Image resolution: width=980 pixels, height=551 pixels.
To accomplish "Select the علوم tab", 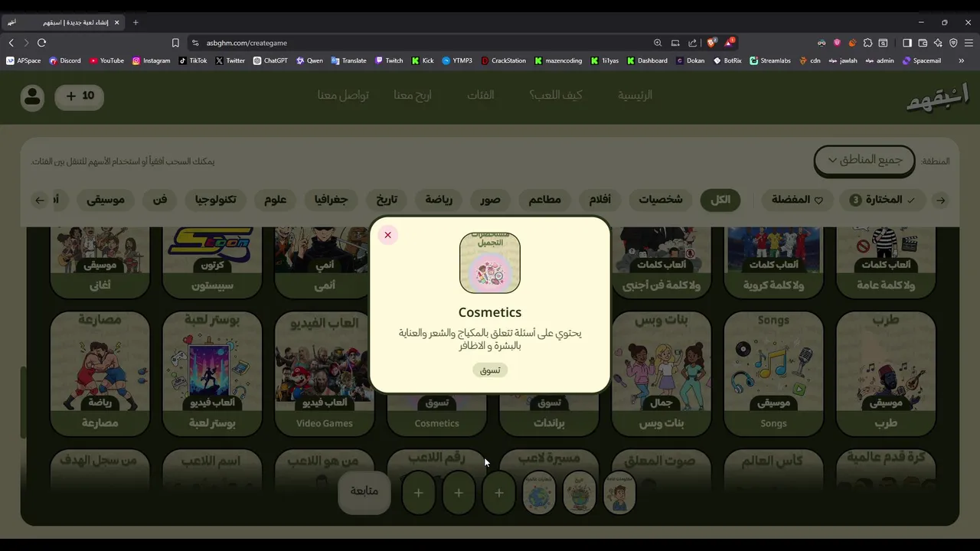I will click(275, 200).
